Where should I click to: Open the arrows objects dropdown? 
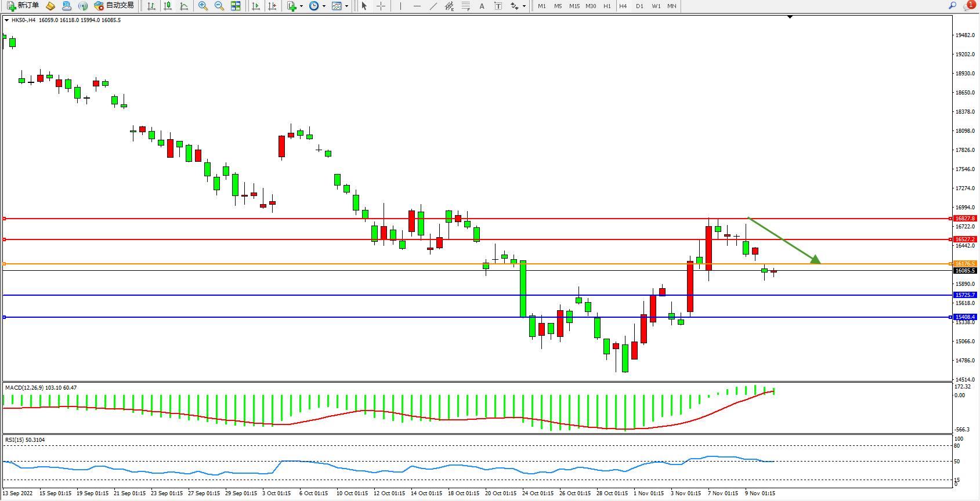click(524, 6)
